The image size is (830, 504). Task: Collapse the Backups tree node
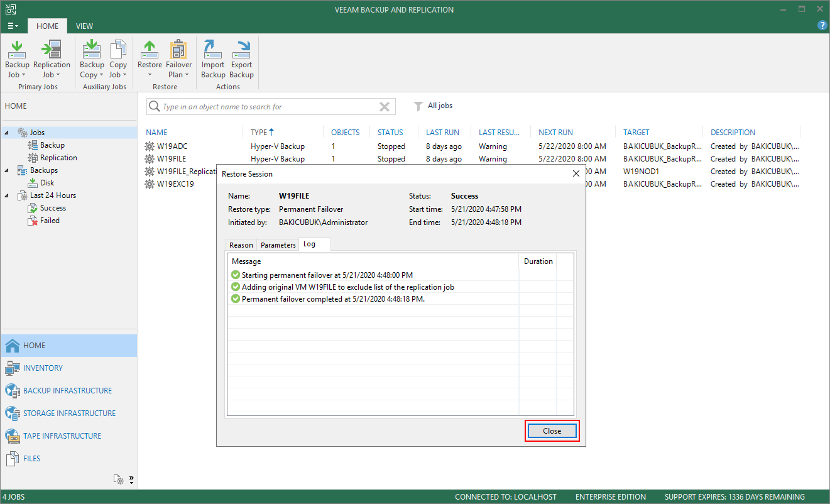(7, 170)
